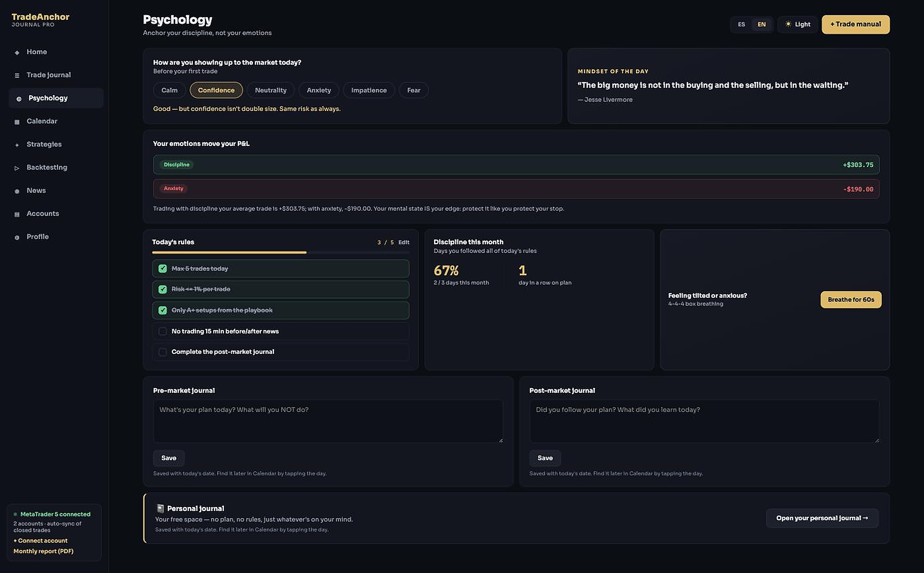The height and width of the screenshot is (573, 924).
Task: Click the Trade journal list icon
Action: tap(17, 75)
